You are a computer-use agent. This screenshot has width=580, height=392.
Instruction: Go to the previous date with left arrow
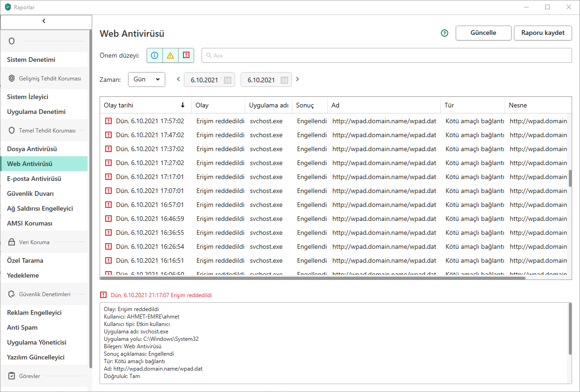[x=178, y=79]
